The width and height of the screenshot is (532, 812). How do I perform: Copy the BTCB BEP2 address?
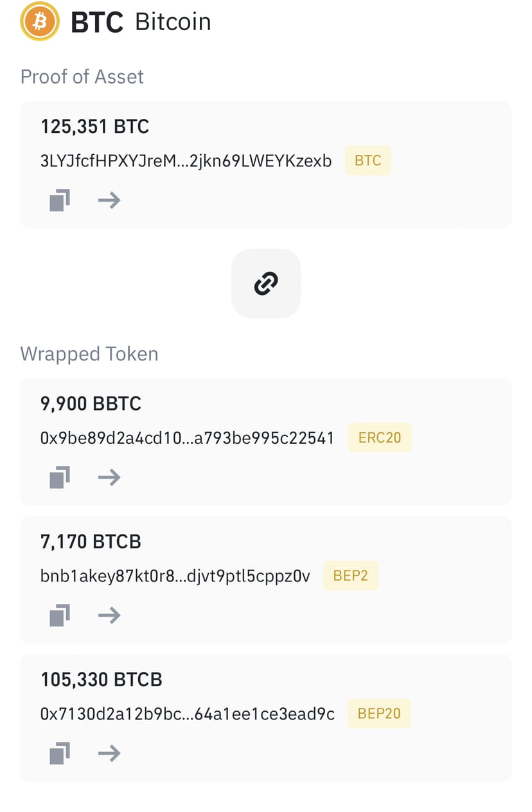point(58,615)
